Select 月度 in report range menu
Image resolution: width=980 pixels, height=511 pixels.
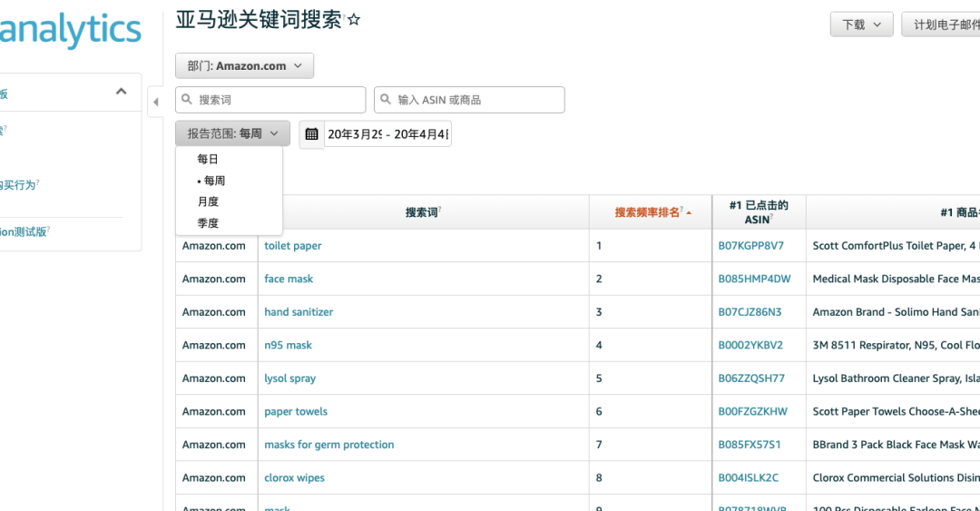point(208,201)
